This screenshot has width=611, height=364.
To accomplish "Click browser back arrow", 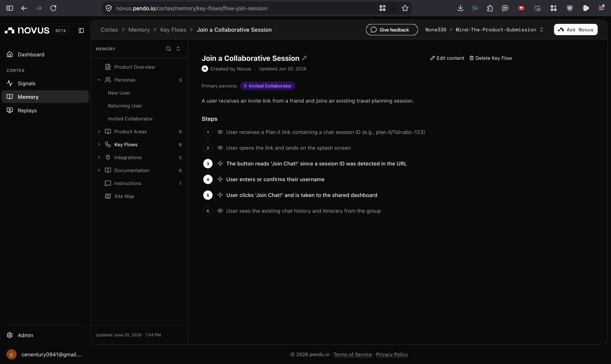I will point(24,8).
